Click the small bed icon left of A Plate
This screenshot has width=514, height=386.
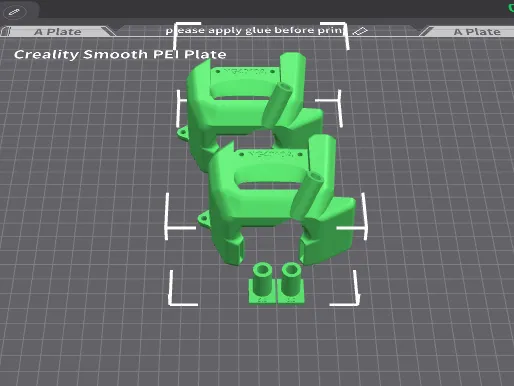click(x=6, y=32)
